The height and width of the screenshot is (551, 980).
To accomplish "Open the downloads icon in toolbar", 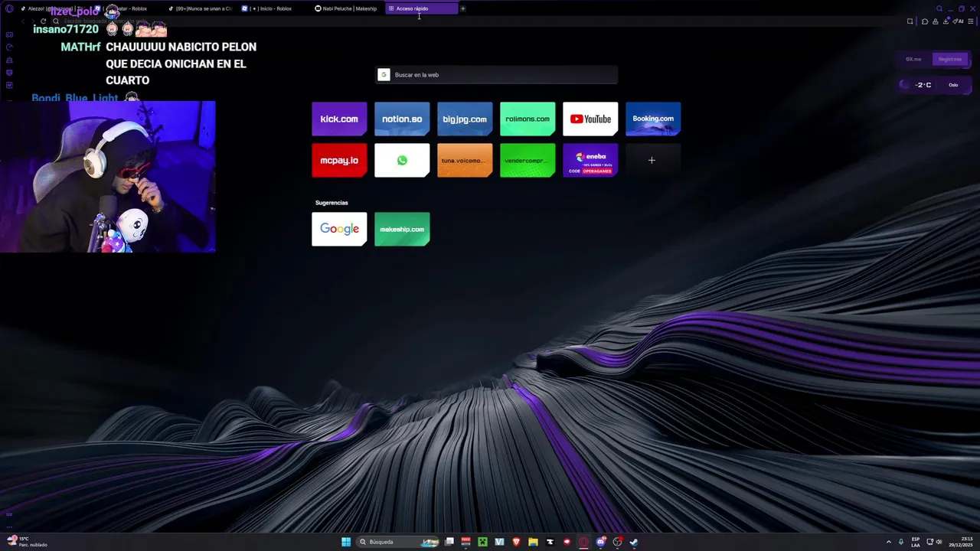I will [946, 21].
